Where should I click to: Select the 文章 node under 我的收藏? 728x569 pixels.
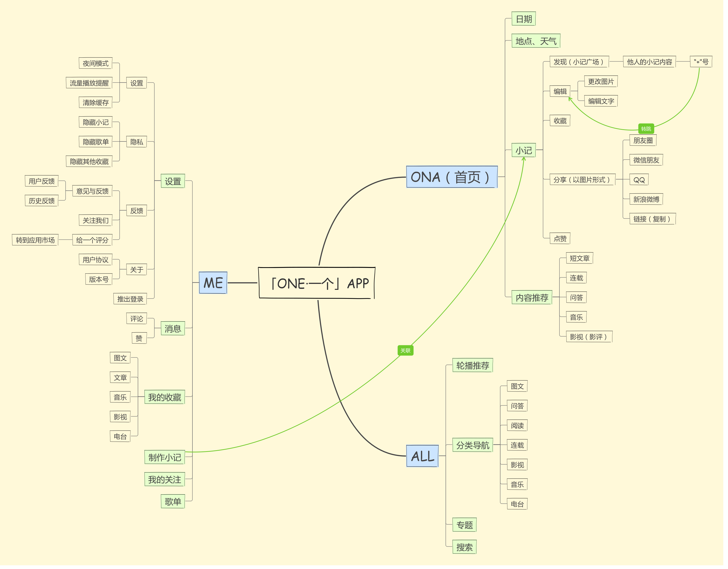coord(121,380)
